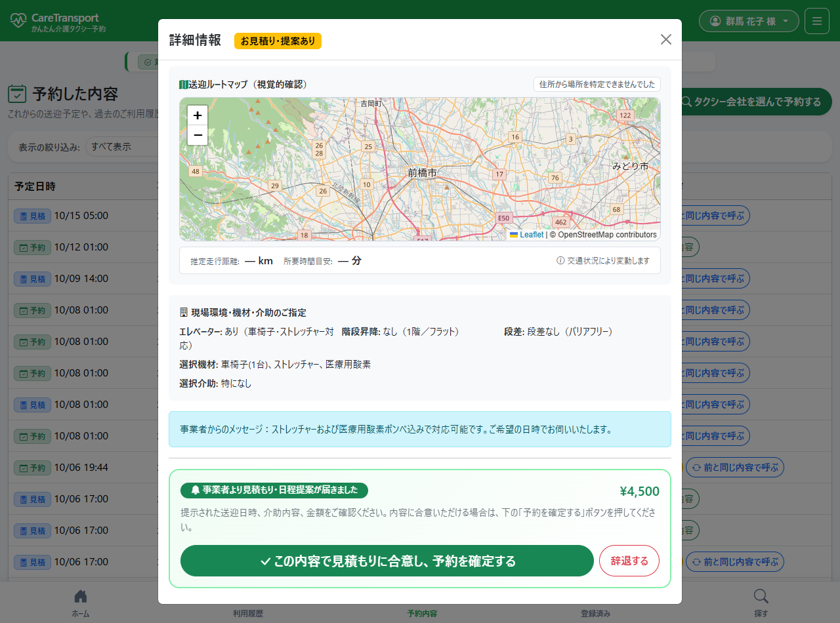Click the 予定日時 column header
This screenshot has height=623, width=840.
pos(35,186)
